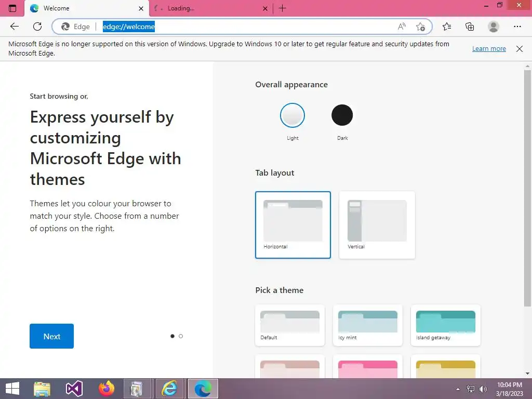532x399 pixels.
Task: Pick the bright pink theme in the second row
Action: pyautogui.click(x=368, y=367)
